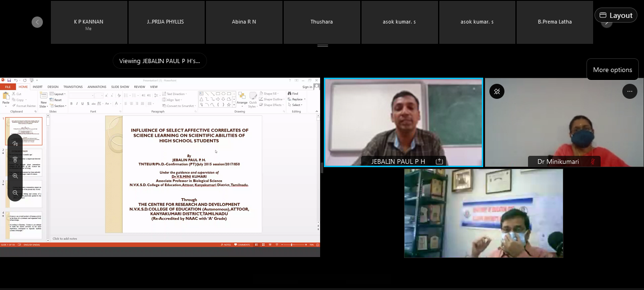Expand the slide Layout dropdown in ribbon
This screenshot has width=644, height=290.
[59, 94]
